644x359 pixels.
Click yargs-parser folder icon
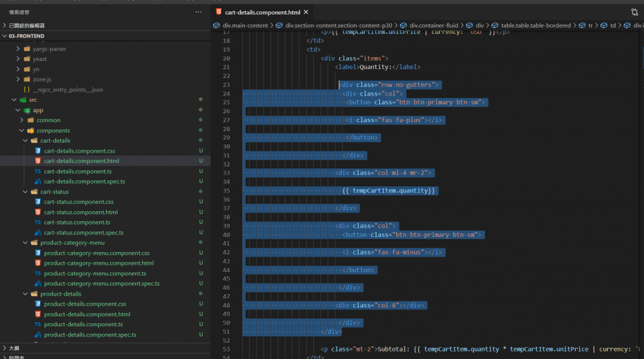pos(27,48)
